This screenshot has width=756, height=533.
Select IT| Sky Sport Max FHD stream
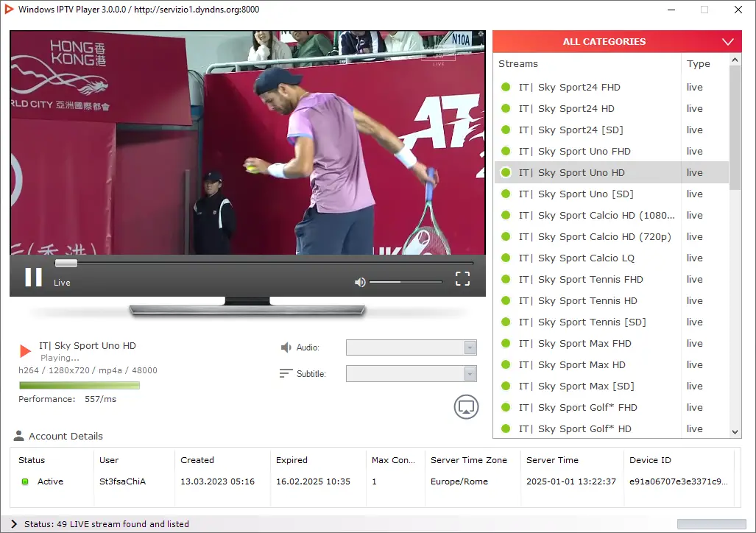(612, 343)
